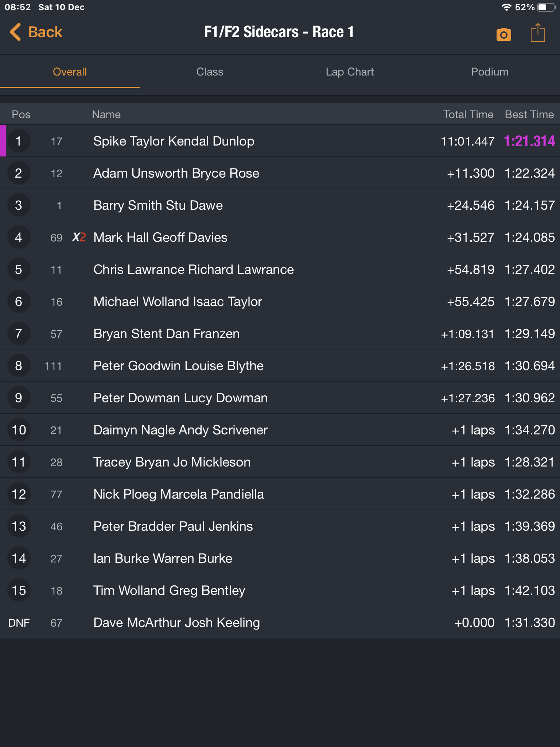The width and height of the screenshot is (560, 747).
Task: Open the Lap Chart tab
Action: (x=350, y=72)
